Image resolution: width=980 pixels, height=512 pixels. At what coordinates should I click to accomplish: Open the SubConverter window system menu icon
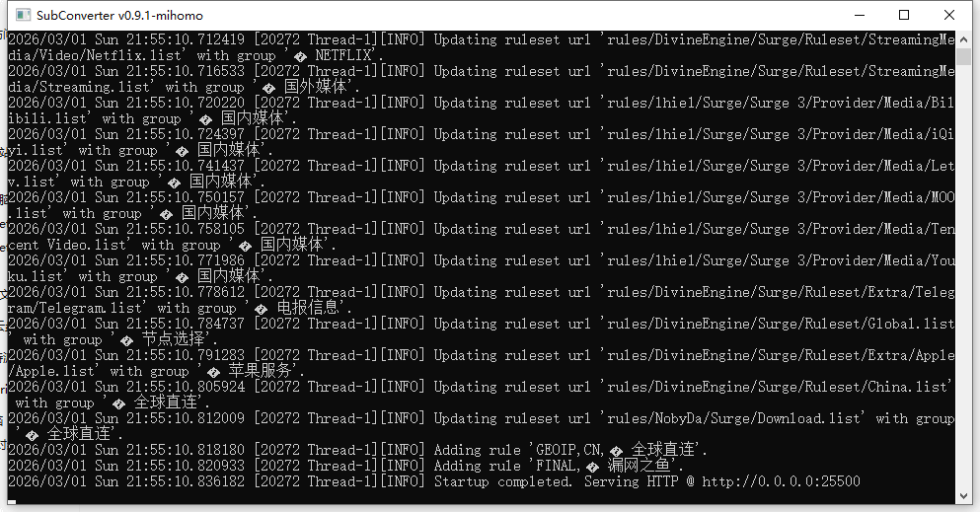[x=23, y=15]
